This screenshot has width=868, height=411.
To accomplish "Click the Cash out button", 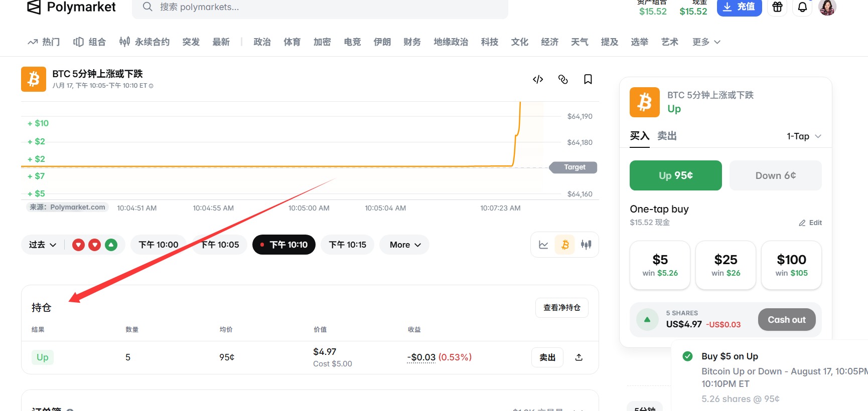I will (x=787, y=320).
